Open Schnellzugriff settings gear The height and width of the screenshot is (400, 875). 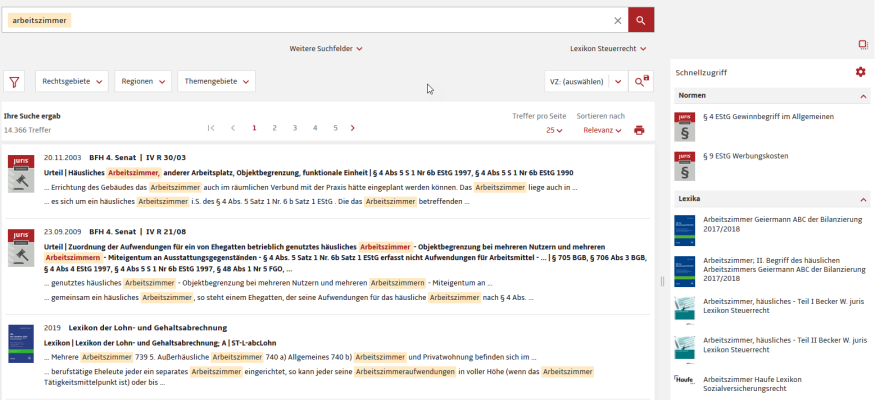pyautogui.click(x=860, y=72)
